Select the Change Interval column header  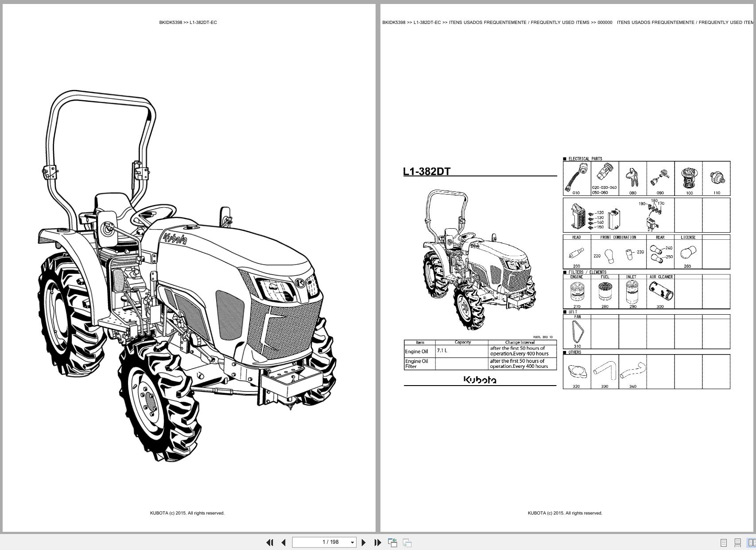[x=520, y=342]
